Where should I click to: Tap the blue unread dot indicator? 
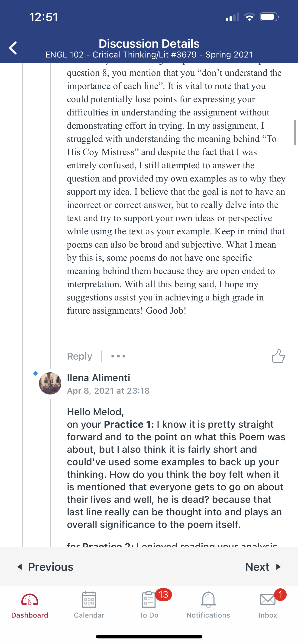[x=36, y=373]
